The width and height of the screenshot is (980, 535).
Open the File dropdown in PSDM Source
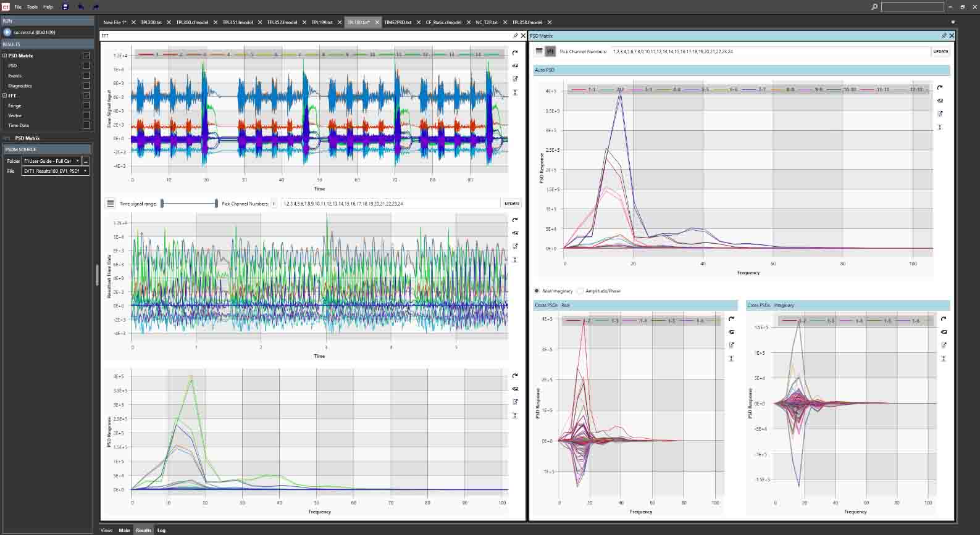click(x=85, y=171)
